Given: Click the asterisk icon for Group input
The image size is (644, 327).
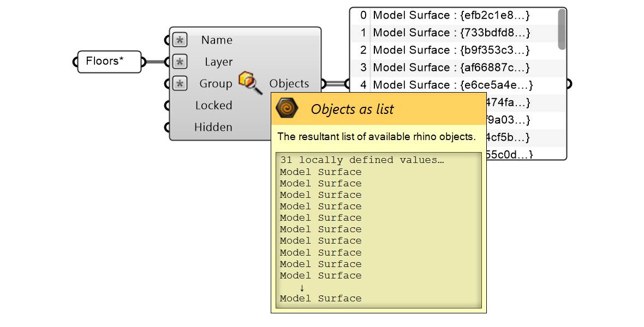Looking at the screenshot, I should 180,83.
